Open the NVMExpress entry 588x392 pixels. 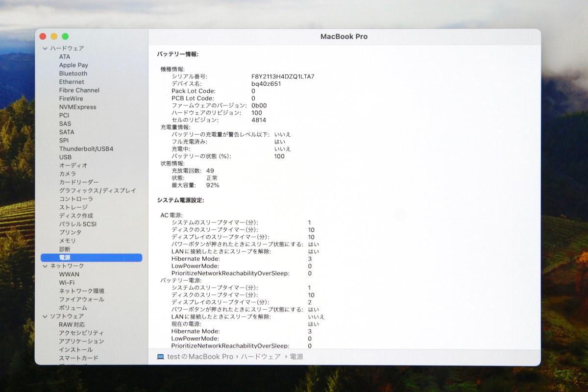(78, 107)
